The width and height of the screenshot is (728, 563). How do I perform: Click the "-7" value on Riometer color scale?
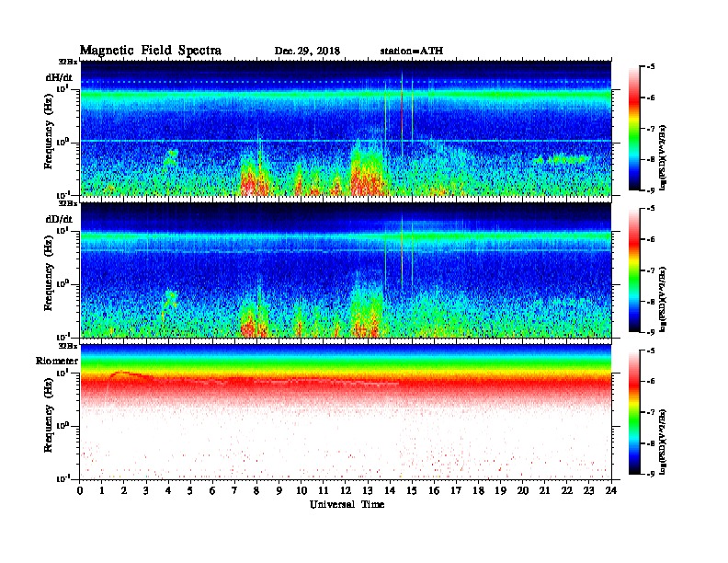coord(651,412)
